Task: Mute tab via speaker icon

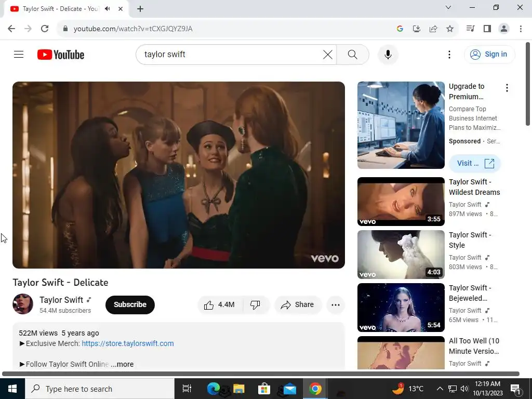Action: tap(108, 8)
